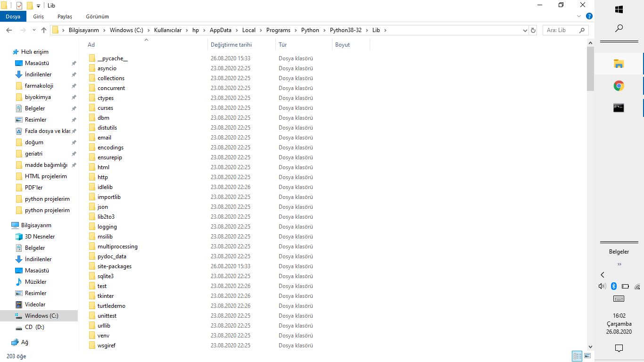Click the volume speaker tray icon
The image size is (644, 362).
602,286
